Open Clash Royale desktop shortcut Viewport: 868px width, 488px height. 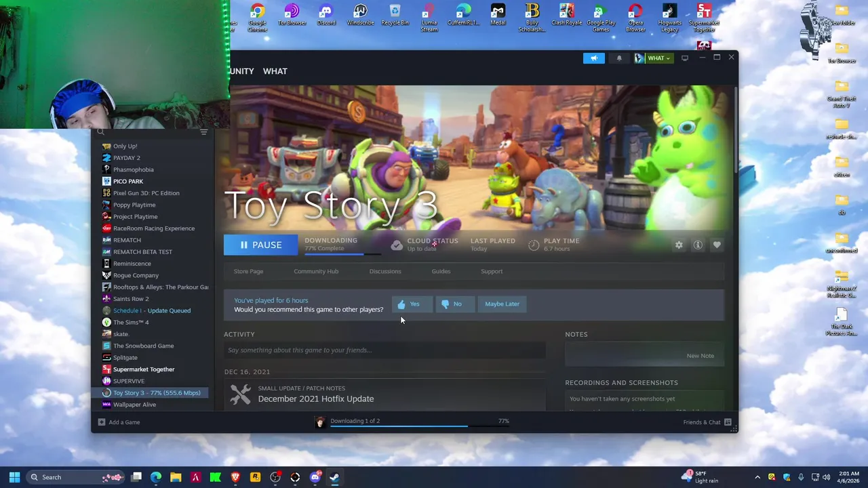[x=567, y=15]
